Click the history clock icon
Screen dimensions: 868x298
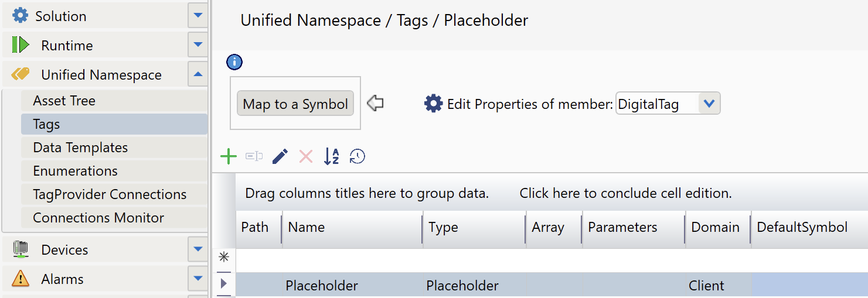click(357, 156)
